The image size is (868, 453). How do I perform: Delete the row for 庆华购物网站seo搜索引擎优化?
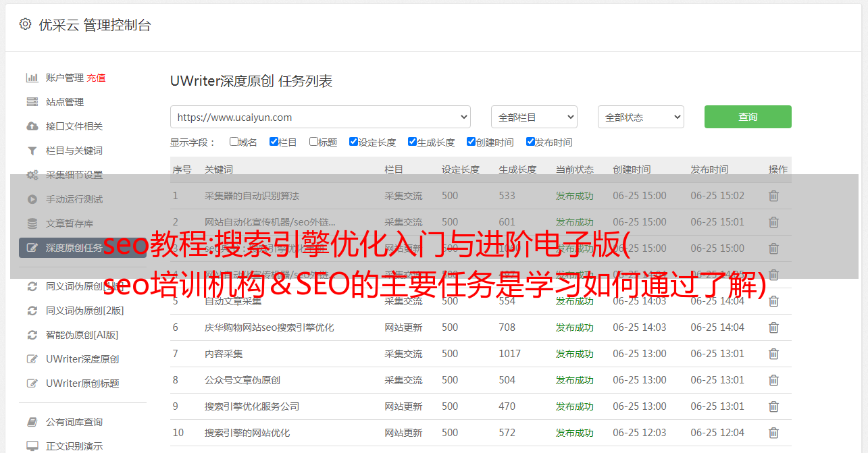point(773,327)
